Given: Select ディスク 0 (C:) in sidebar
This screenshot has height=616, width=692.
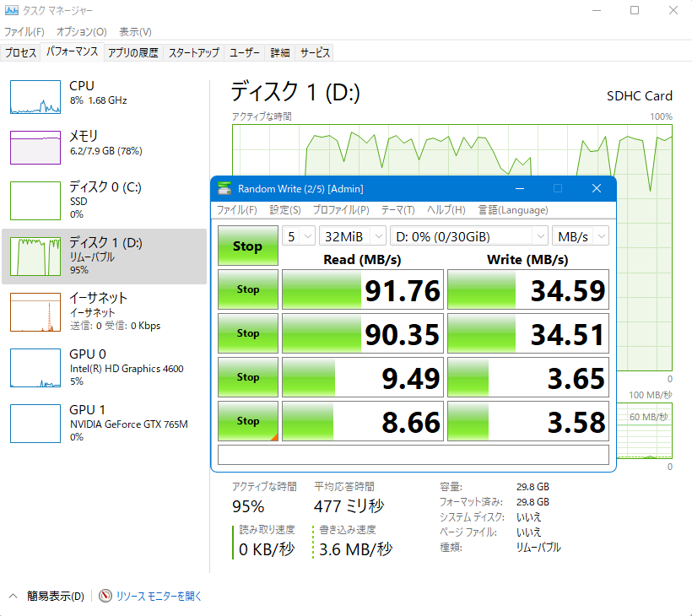Looking at the screenshot, I should (104, 201).
